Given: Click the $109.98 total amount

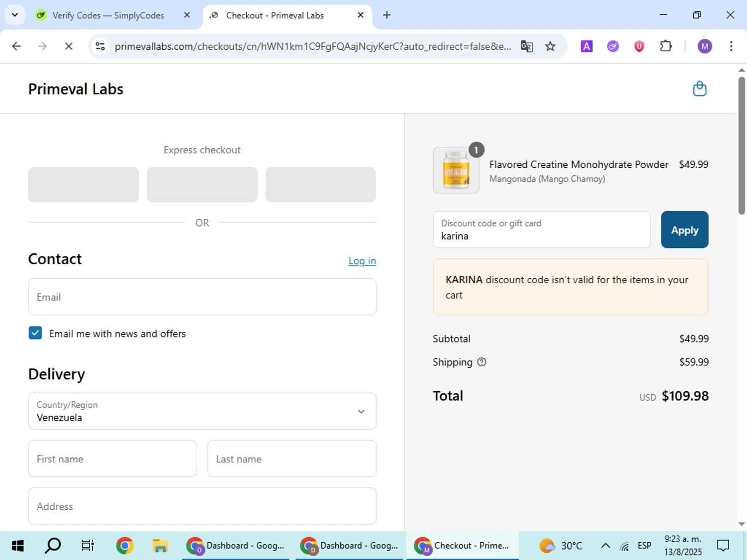Looking at the screenshot, I should [x=685, y=396].
